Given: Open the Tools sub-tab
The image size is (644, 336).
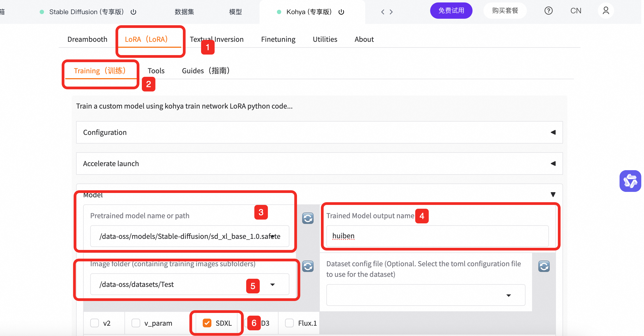Looking at the screenshot, I should coord(156,71).
